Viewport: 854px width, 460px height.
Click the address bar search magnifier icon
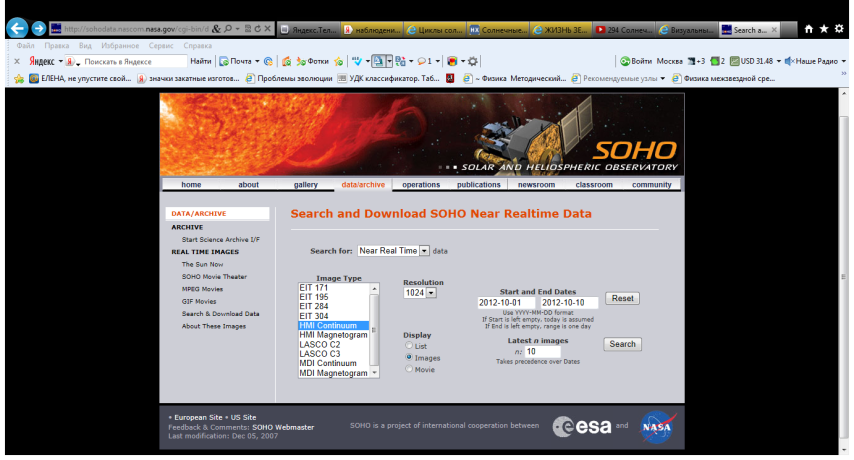tap(228, 29)
